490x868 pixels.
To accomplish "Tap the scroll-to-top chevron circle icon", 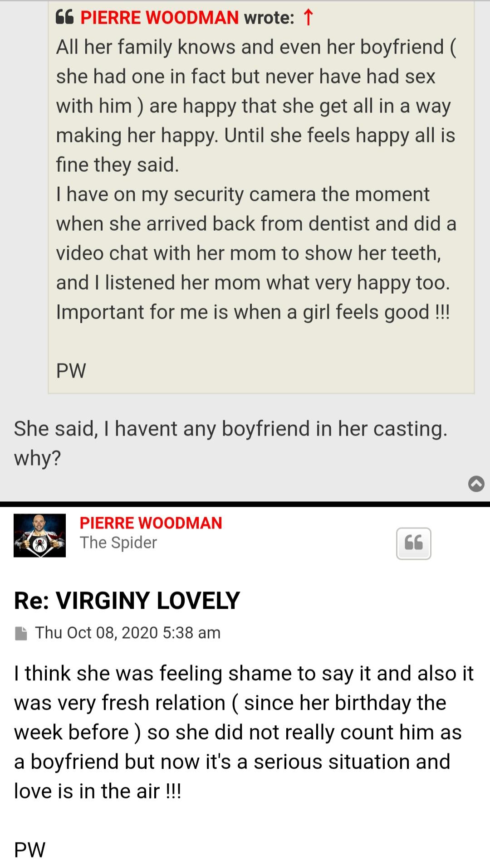I will click(476, 484).
